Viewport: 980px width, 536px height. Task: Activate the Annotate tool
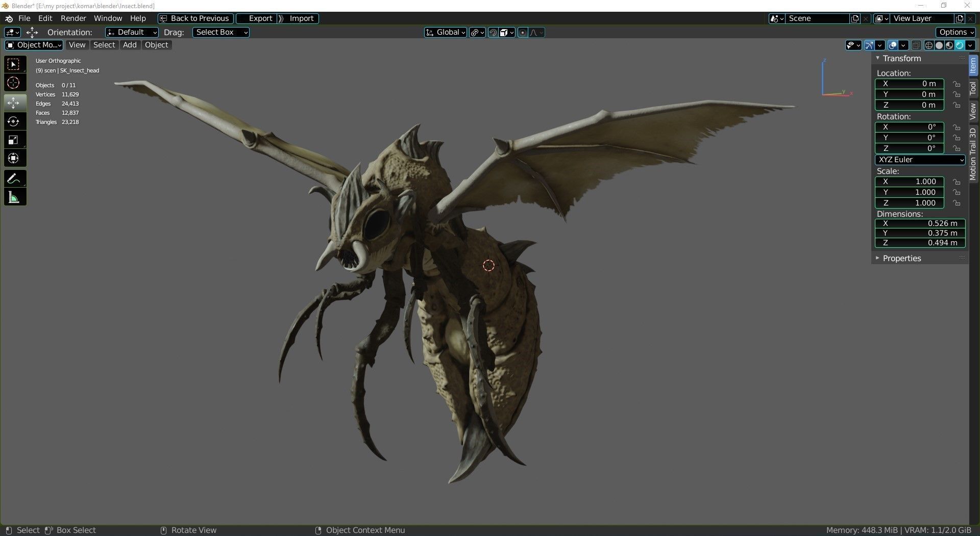coord(14,177)
